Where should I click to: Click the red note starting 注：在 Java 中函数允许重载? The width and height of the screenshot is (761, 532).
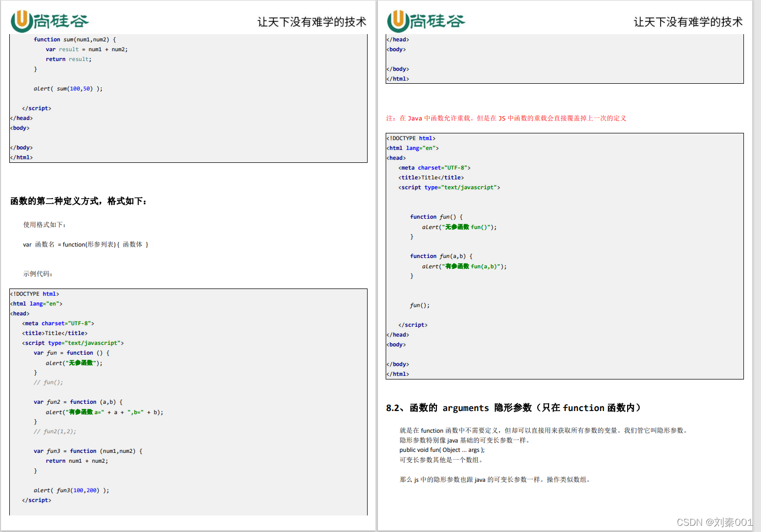(x=506, y=118)
